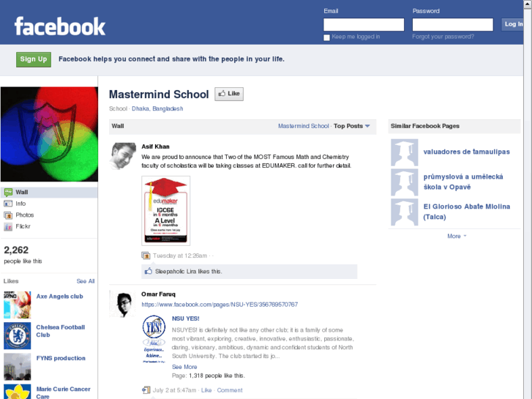Click into the Email input field
Viewport: 532px width, 399px height.
tap(364, 24)
